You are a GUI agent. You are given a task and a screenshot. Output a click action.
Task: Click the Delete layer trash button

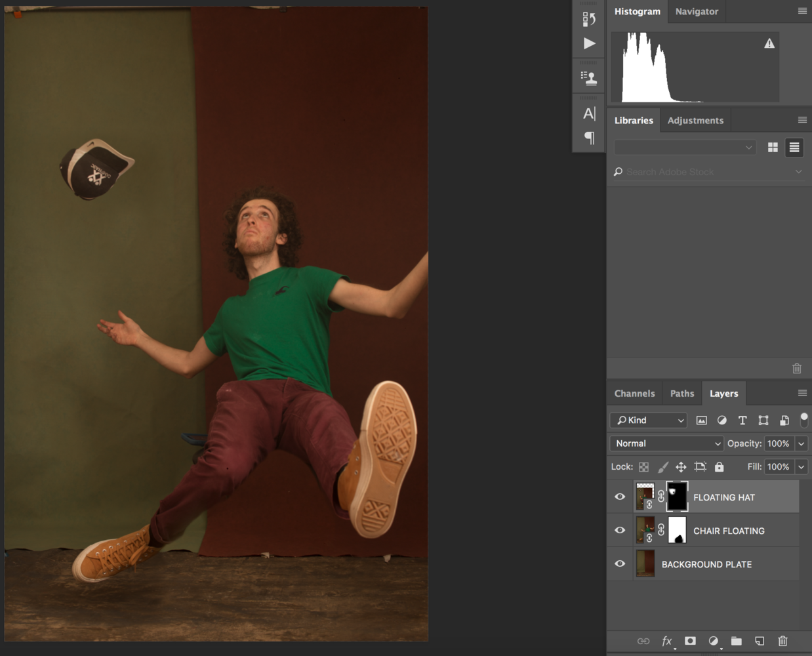782,641
